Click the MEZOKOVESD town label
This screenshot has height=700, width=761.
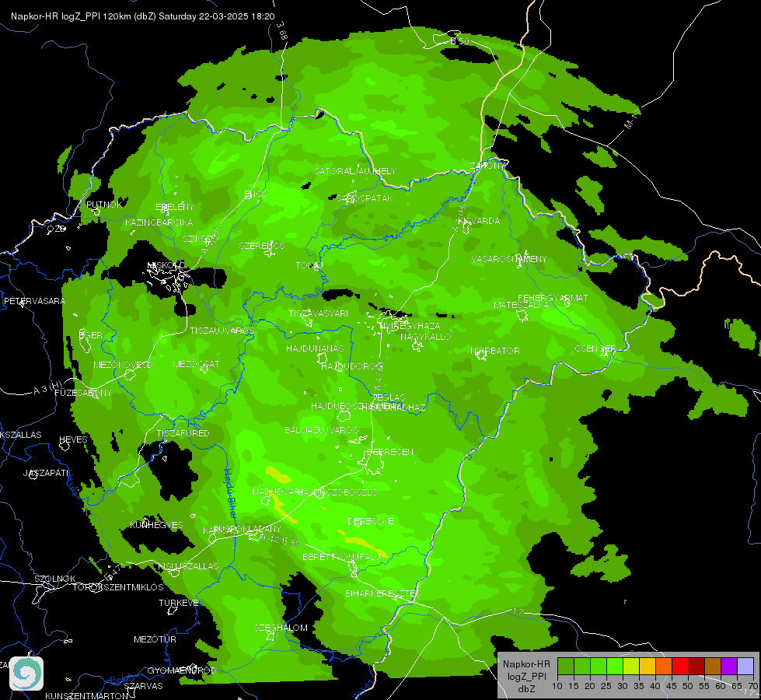pyautogui.click(x=124, y=365)
